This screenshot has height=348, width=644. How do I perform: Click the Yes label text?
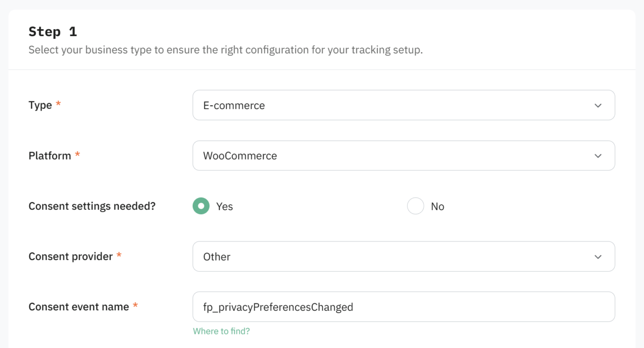[224, 206]
